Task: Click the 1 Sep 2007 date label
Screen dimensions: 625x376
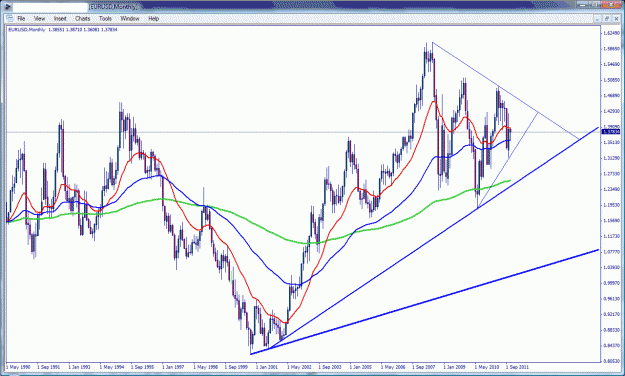Action: [424, 366]
